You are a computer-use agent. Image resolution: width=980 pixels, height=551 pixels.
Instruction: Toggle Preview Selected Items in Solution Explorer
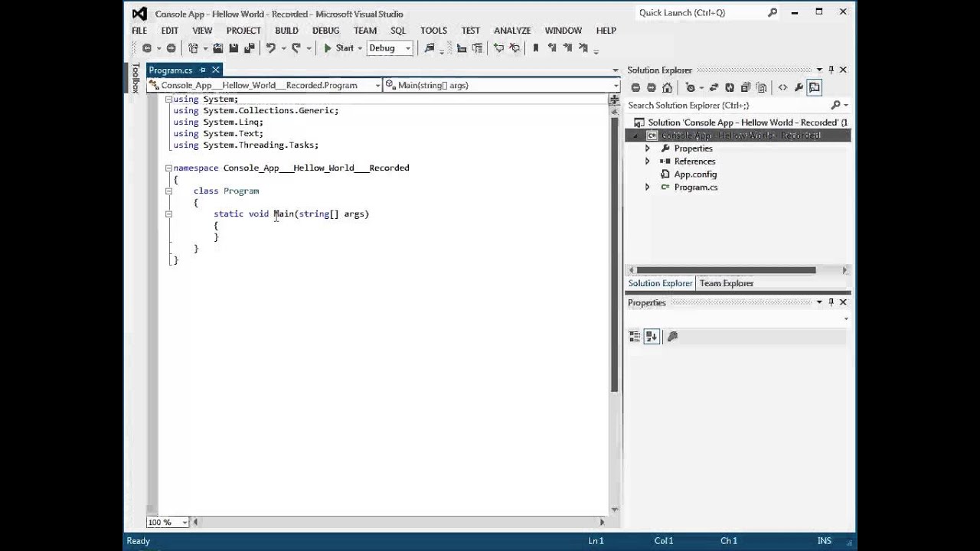coord(814,87)
